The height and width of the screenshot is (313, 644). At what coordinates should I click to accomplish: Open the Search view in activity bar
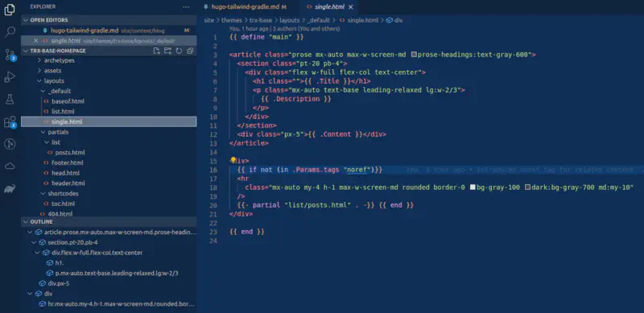click(x=10, y=32)
